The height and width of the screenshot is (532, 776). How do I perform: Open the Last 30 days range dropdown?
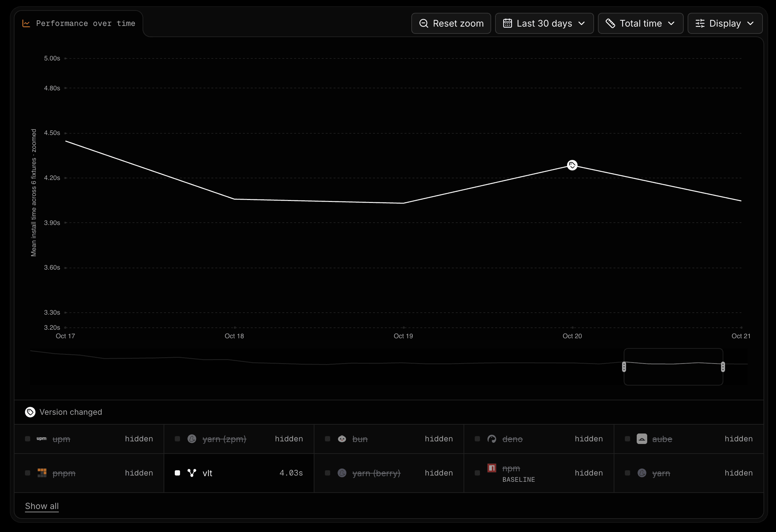pyautogui.click(x=544, y=23)
